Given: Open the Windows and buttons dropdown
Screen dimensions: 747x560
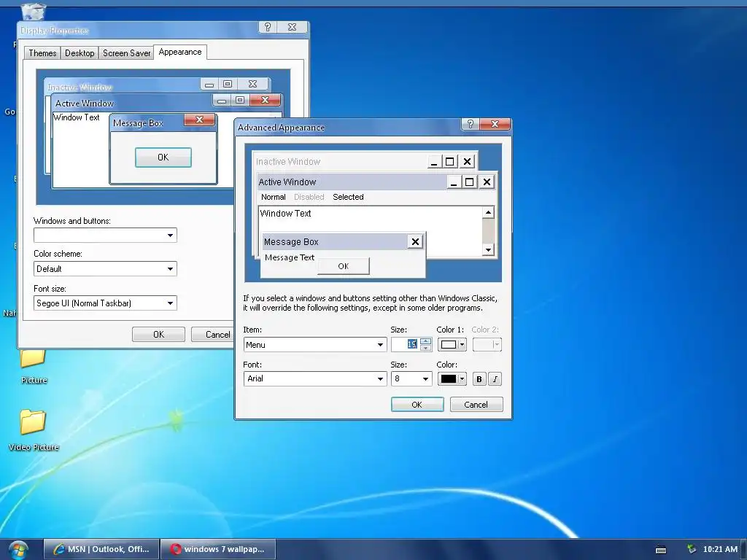Looking at the screenshot, I should pyautogui.click(x=105, y=236).
